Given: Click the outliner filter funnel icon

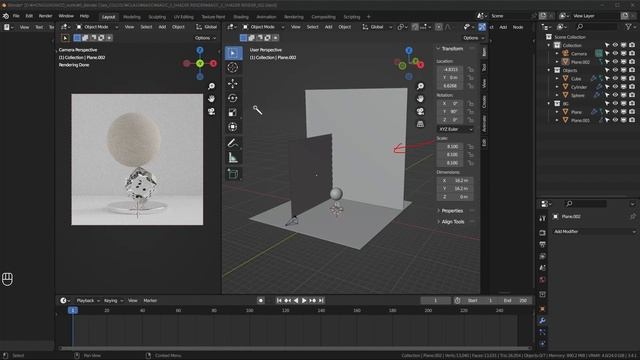Looking at the screenshot, I should point(629,27).
